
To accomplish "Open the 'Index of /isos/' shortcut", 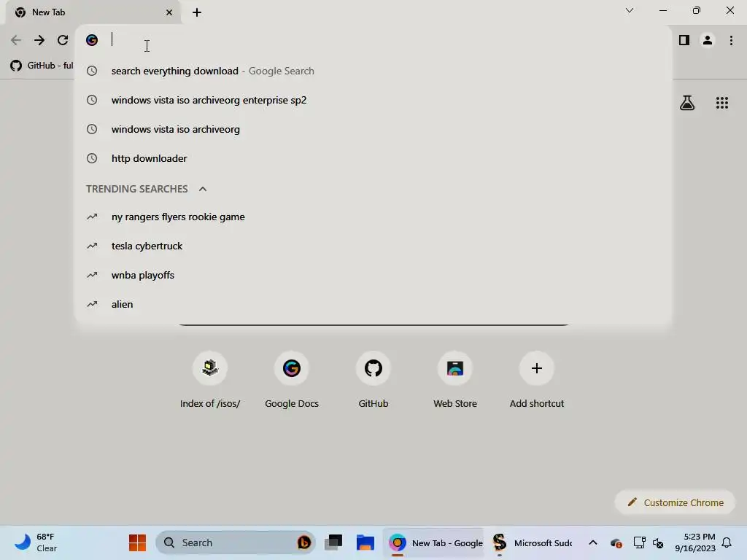I will click(x=210, y=380).
